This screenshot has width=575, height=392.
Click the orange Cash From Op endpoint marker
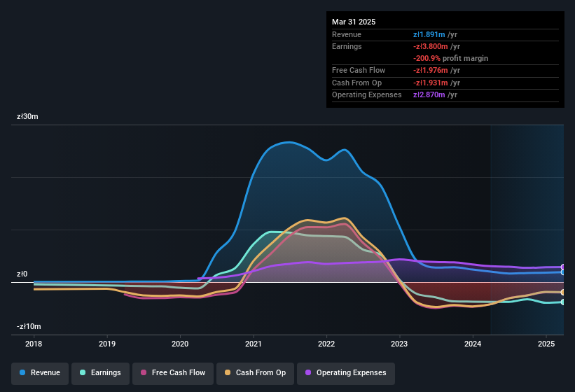(563, 293)
